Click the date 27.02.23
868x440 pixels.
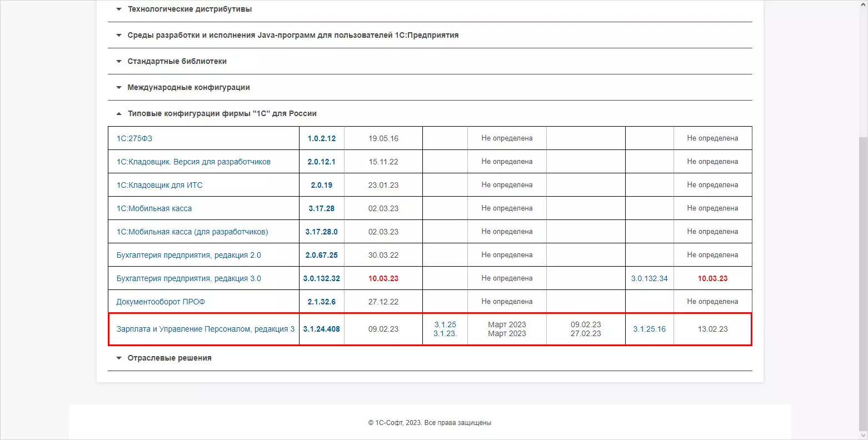[x=586, y=333]
